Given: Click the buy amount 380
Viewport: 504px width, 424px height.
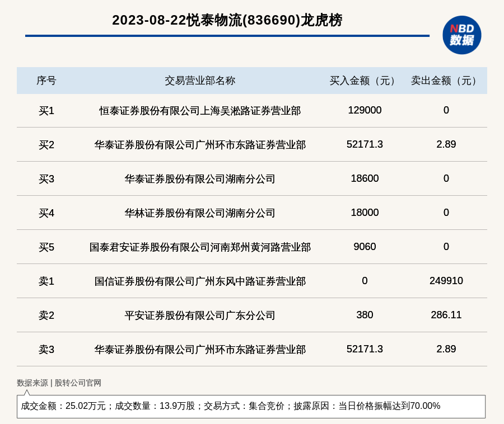Looking at the screenshot, I should tap(365, 314).
